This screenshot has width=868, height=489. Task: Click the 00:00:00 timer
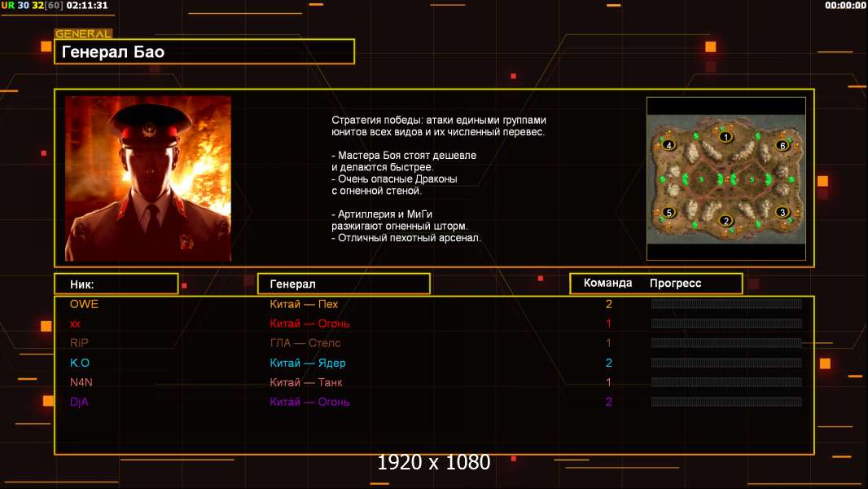[x=844, y=5]
